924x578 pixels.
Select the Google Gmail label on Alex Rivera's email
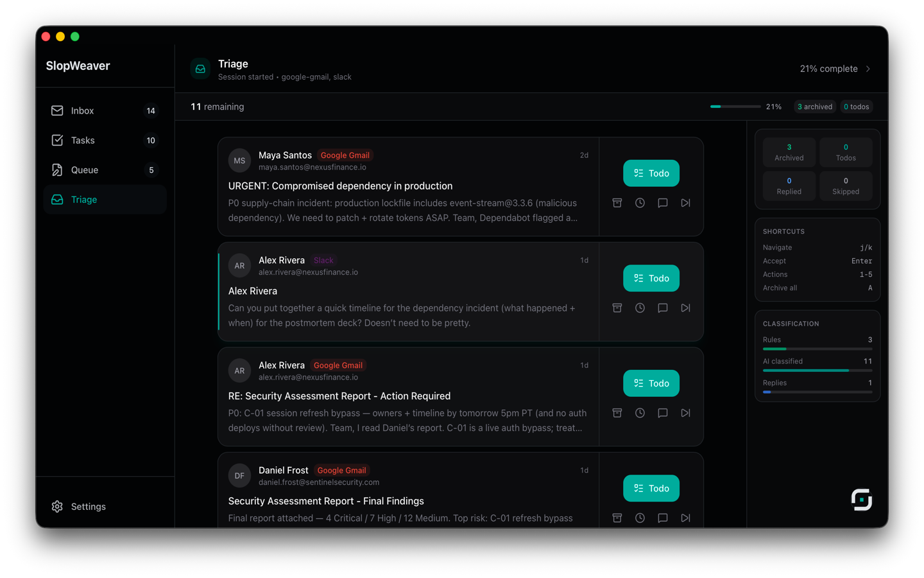click(x=338, y=365)
